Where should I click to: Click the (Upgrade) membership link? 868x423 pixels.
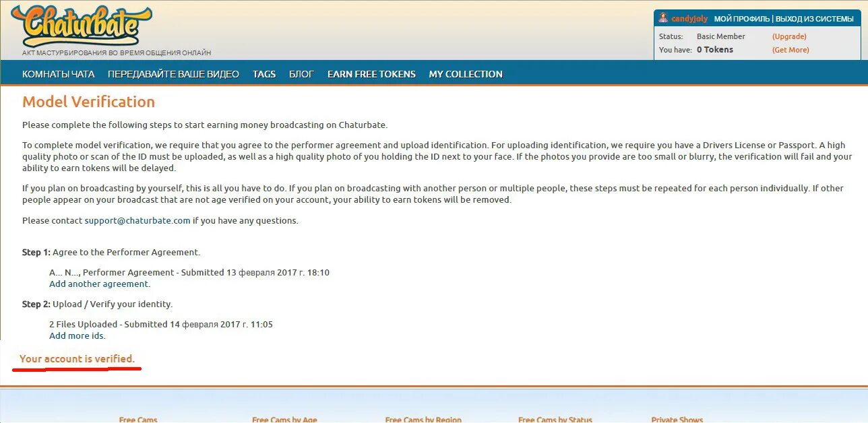coord(789,36)
